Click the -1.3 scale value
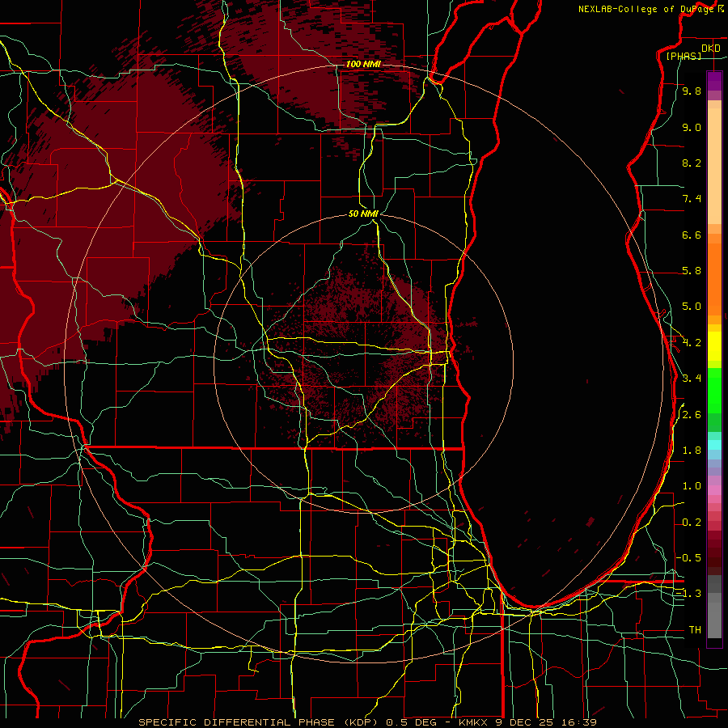The height and width of the screenshot is (728, 728). point(688,594)
